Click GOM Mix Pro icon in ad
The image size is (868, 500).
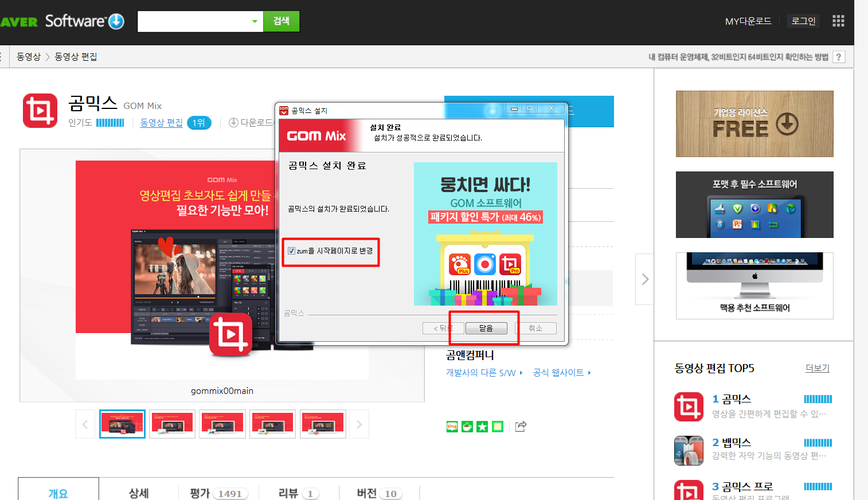coord(510,264)
